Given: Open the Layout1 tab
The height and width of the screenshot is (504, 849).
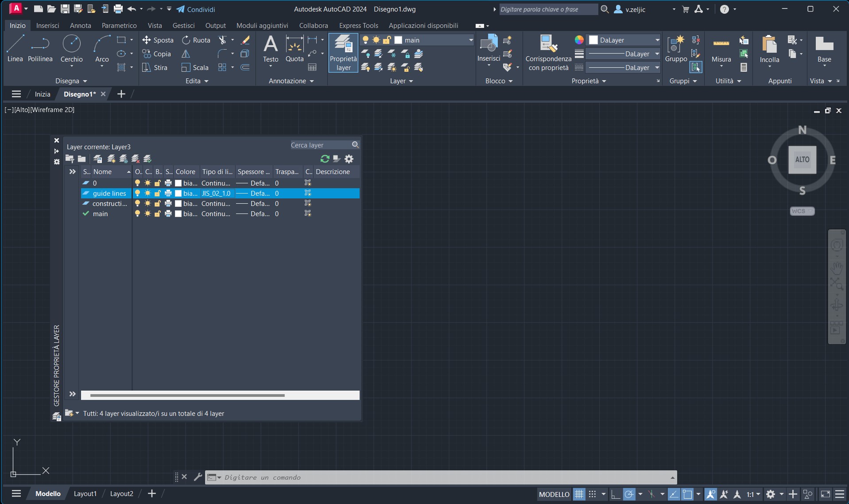Looking at the screenshot, I should [85, 493].
